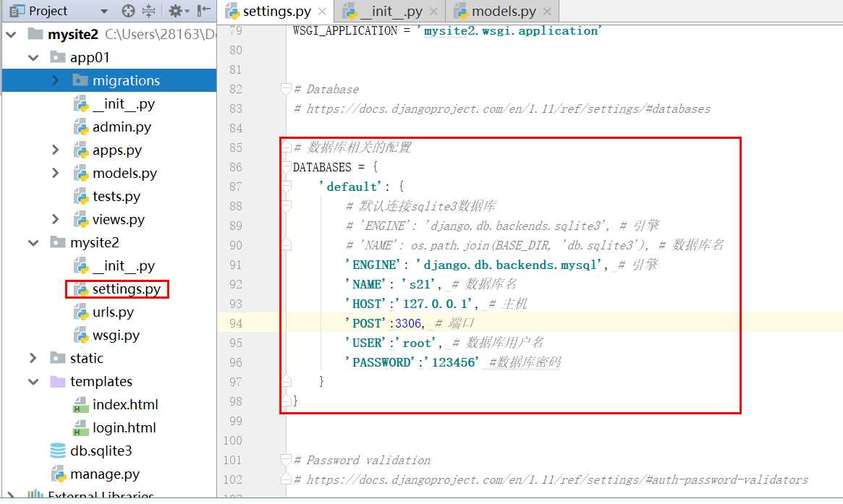Collapse the inner mysite2 package folder
The image size is (843, 504).
pos(33,243)
